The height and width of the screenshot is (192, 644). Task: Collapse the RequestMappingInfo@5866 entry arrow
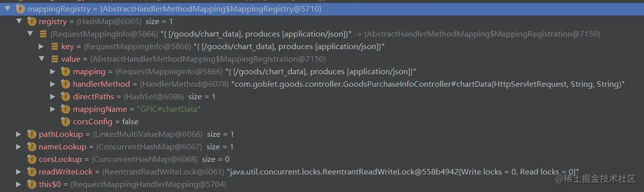tap(30, 34)
